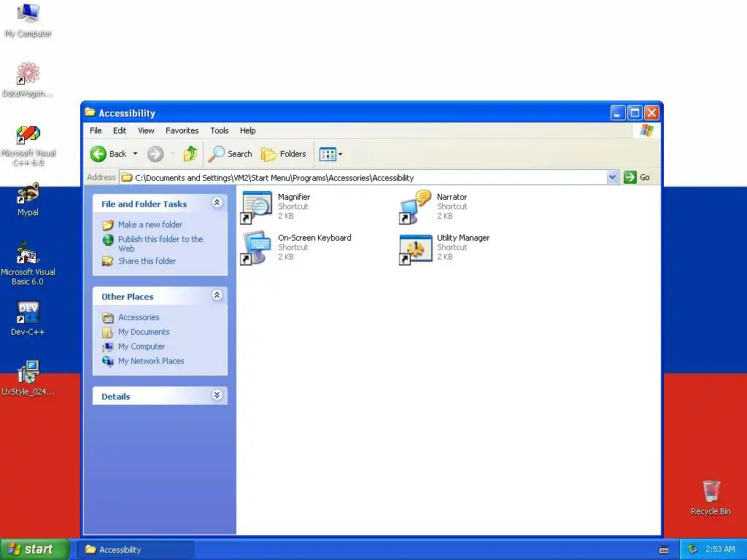Collapse the Other Places panel

(x=217, y=295)
